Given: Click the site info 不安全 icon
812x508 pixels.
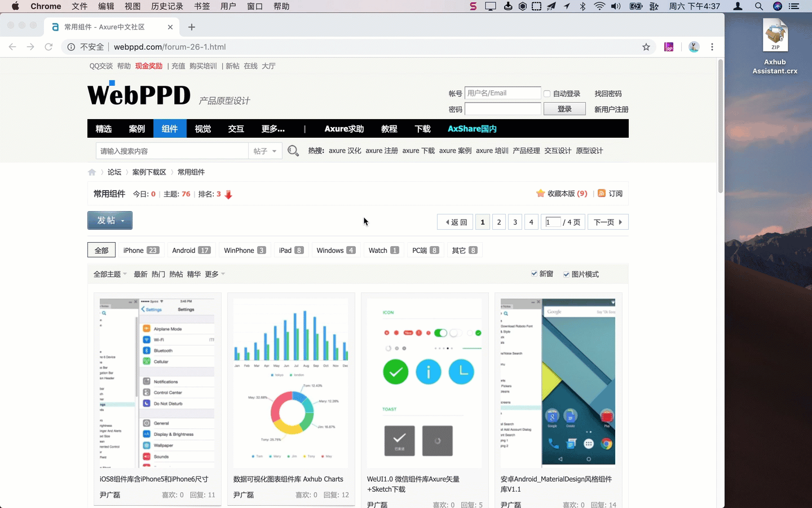Looking at the screenshot, I should (x=71, y=47).
